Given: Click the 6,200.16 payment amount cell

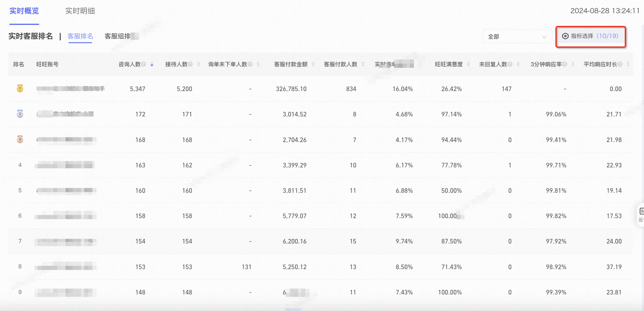Looking at the screenshot, I should [x=295, y=241].
